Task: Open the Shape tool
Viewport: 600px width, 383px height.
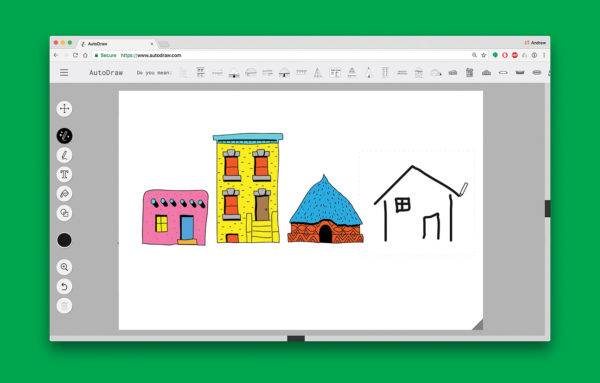Action: [64, 213]
